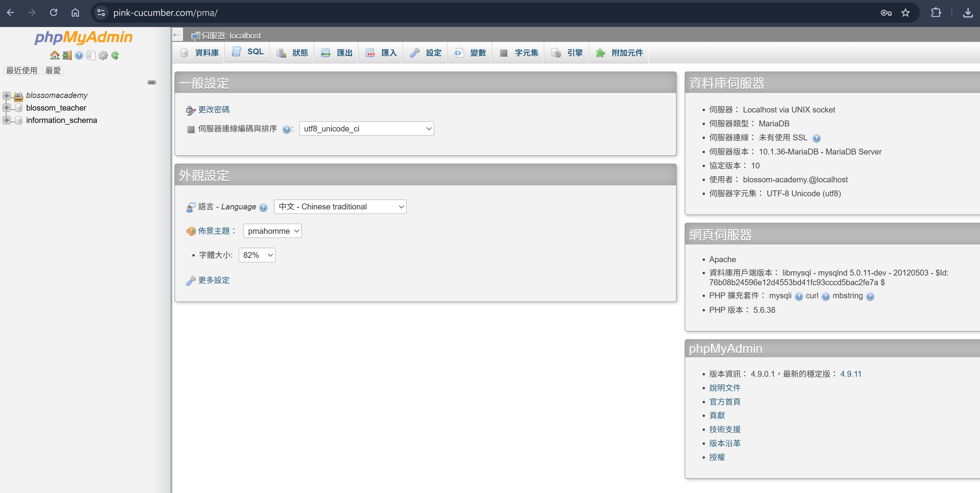Viewport: 980px width, 493px height.
Task: Click the phpMyAdmin logo
Action: click(84, 37)
